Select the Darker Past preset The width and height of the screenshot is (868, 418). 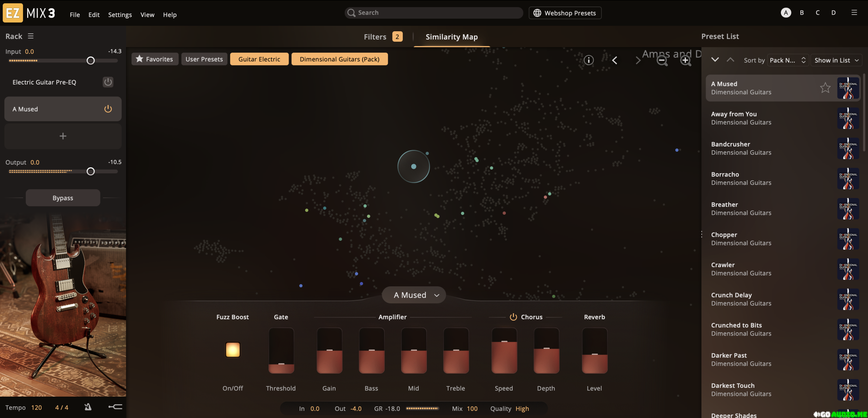[x=783, y=360]
